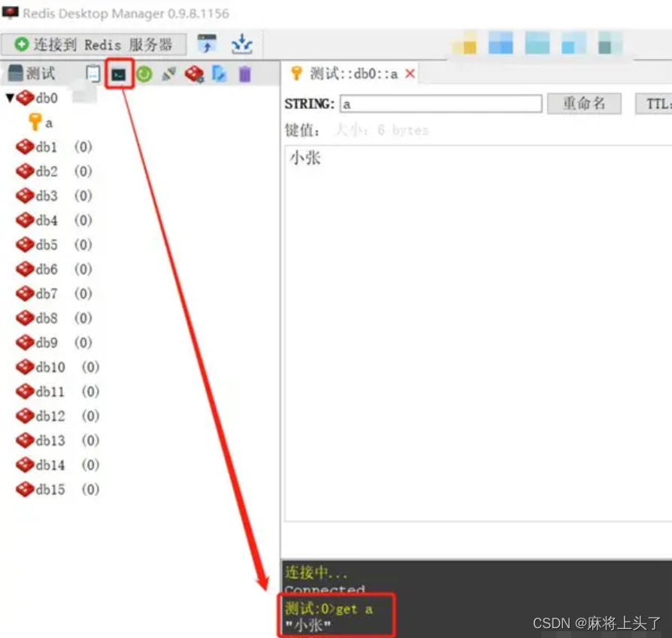The width and height of the screenshot is (672, 638).
Task: Click the key icon in the tab header
Action: point(296,74)
